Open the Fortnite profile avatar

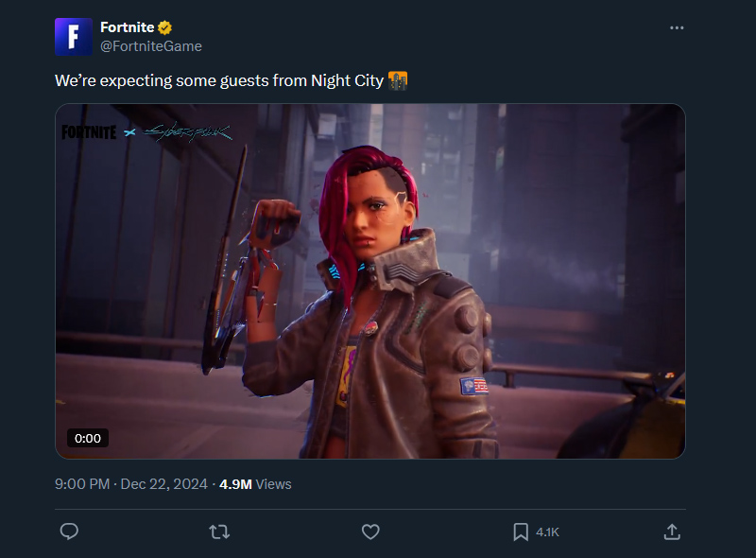coord(74,37)
